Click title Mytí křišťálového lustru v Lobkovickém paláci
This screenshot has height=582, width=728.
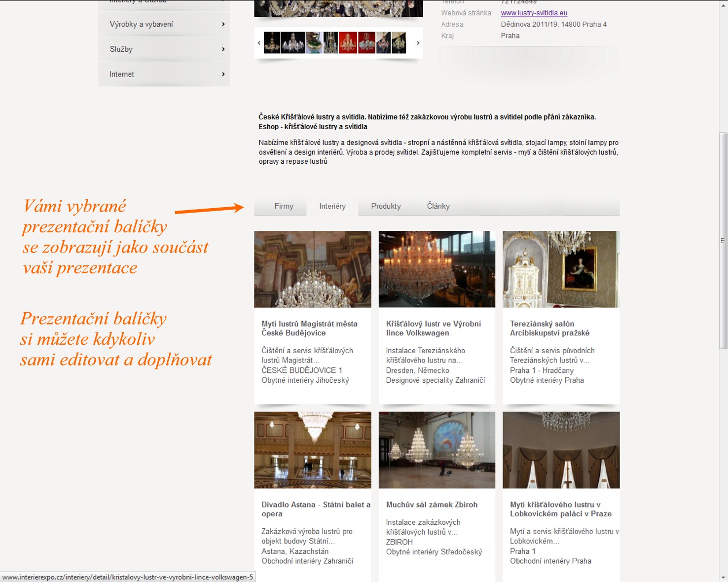[x=561, y=509]
